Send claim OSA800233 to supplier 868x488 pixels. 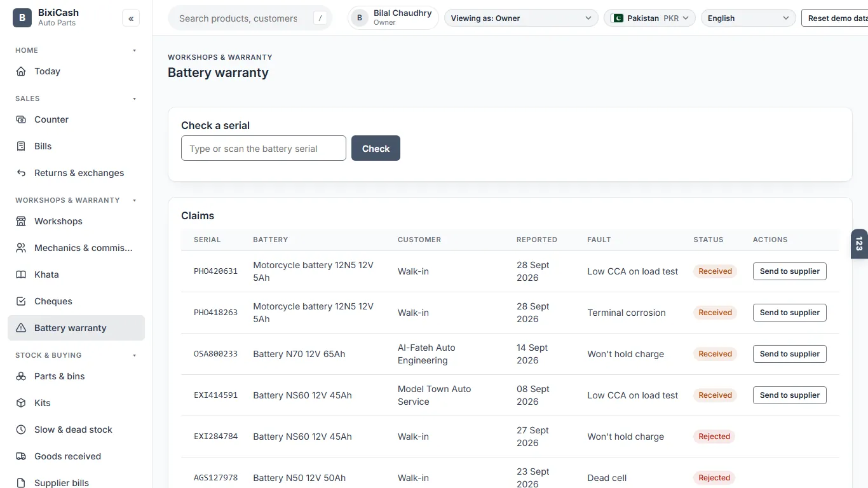click(x=789, y=354)
